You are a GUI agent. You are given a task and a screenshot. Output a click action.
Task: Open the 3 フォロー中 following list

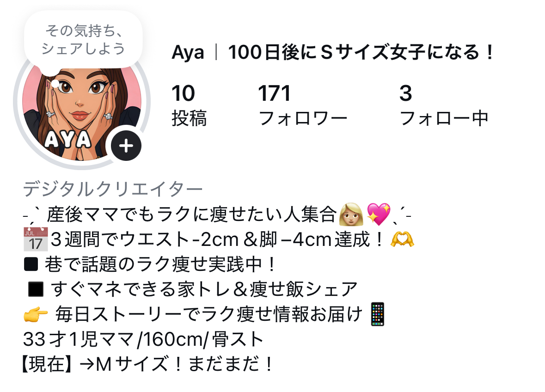[444, 105]
